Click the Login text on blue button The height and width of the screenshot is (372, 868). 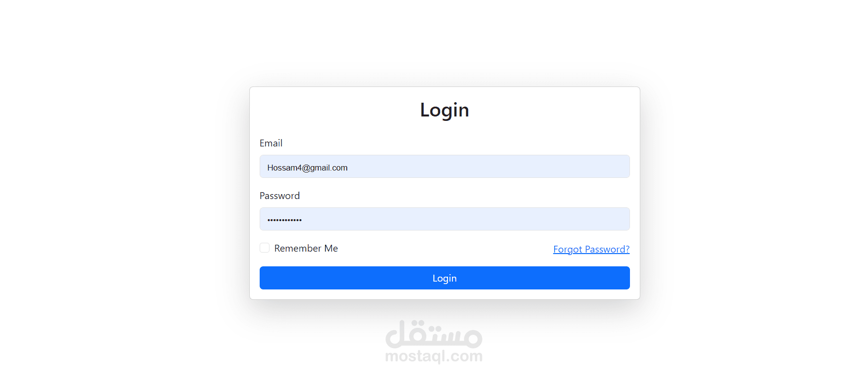pos(445,278)
